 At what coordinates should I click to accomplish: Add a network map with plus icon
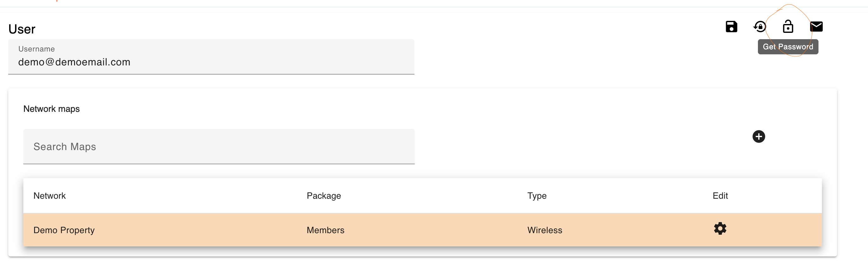click(x=759, y=136)
